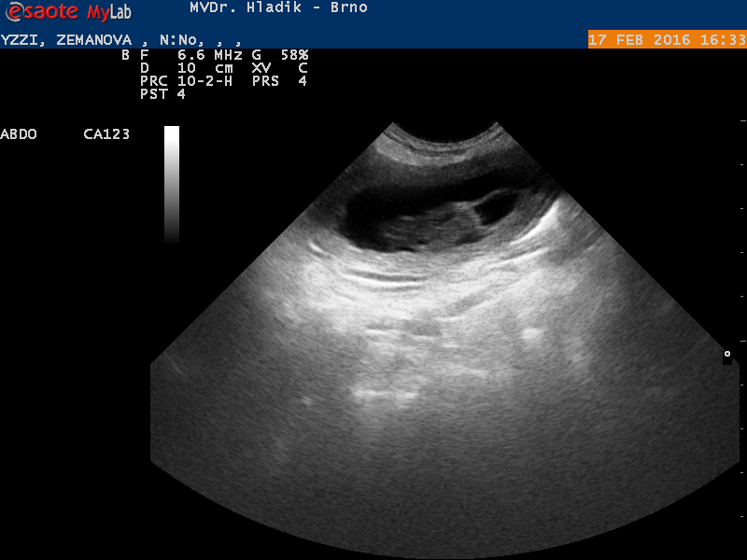
Task: Click the esaote MyLab logo
Action: 68,11
